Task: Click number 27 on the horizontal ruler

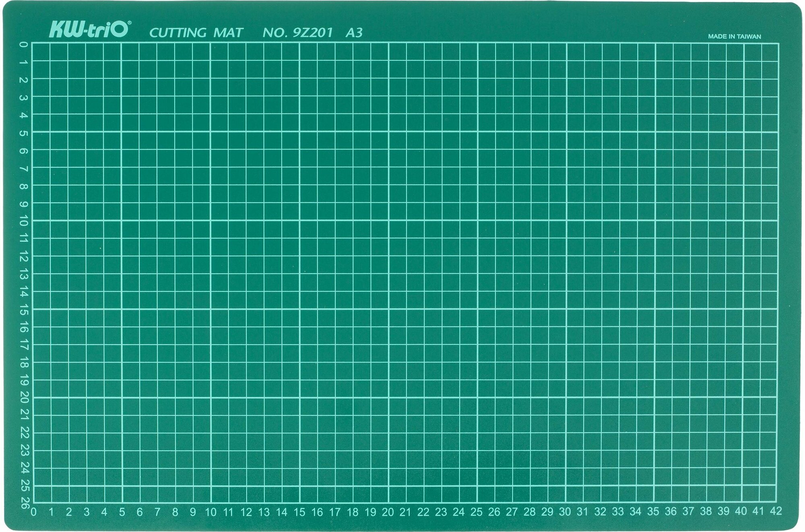Action: tap(512, 512)
